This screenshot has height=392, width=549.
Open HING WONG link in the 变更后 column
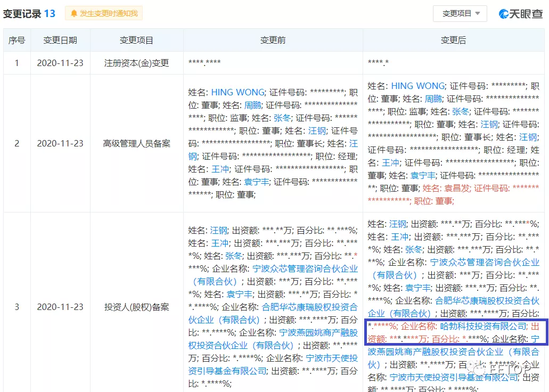click(417, 86)
